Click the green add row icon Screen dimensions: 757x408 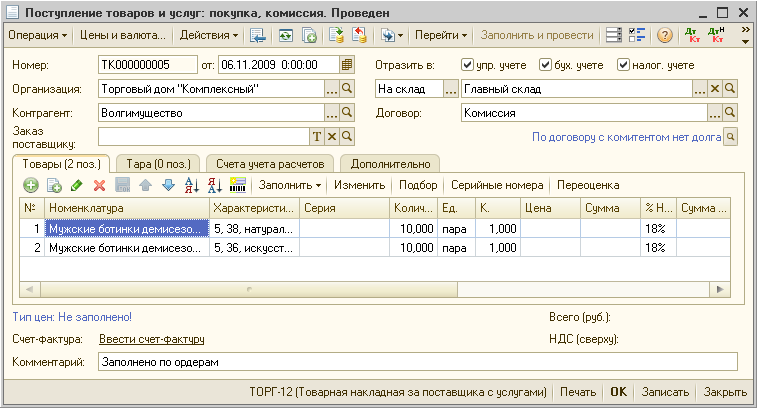point(31,185)
